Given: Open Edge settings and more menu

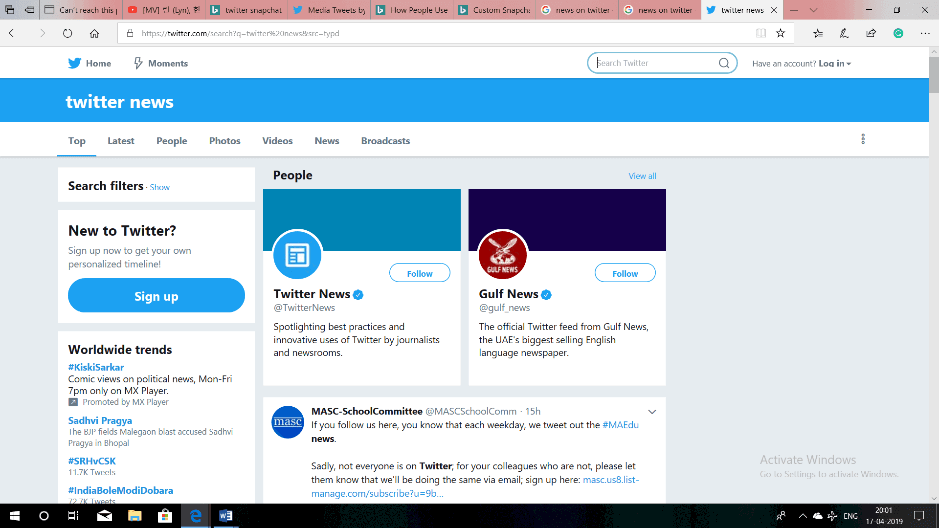Looking at the screenshot, I should pyautogui.click(x=925, y=34).
